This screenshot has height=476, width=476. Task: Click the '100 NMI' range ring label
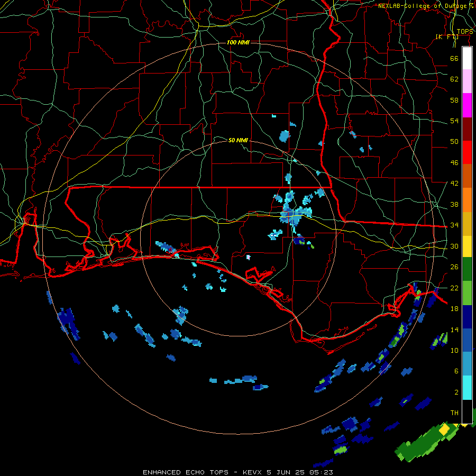238,42
